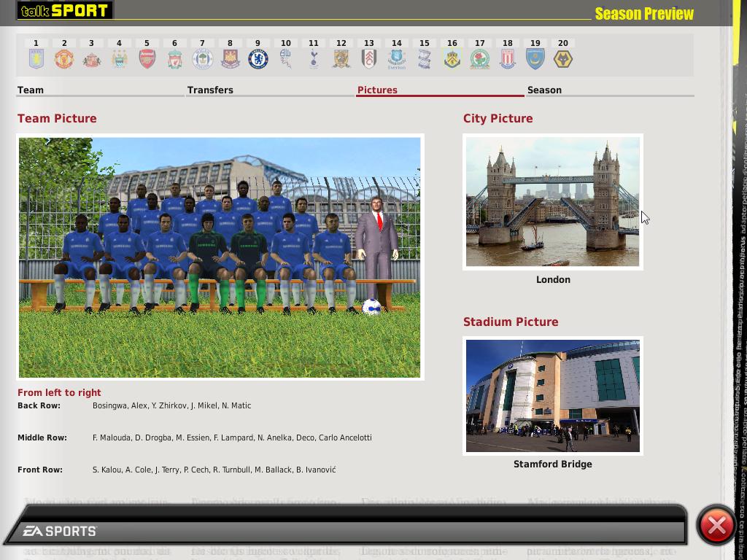Click the London Tower Bridge city picture

pos(552,202)
